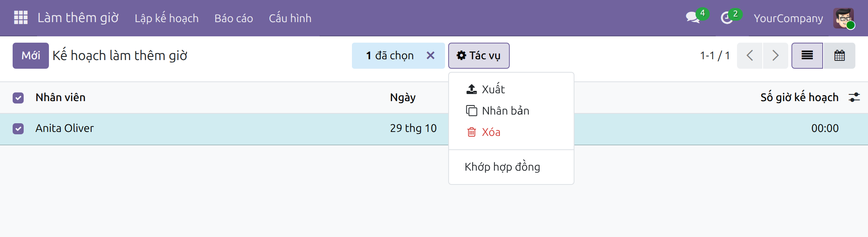The height and width of the screenshot is (237, 868).
Task: Open the Báo cáo menu
Action: [x=234, y=18]
